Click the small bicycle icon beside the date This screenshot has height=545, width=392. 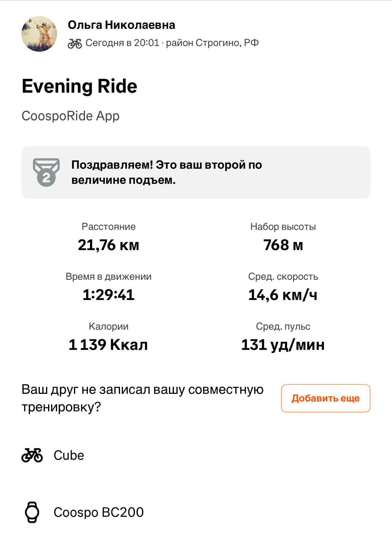[75, 43]
